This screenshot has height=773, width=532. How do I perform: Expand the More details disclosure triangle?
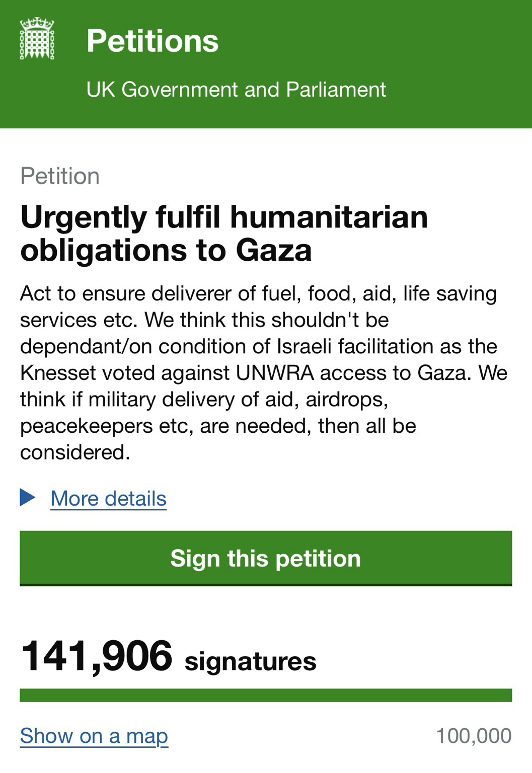click(28, 498)
